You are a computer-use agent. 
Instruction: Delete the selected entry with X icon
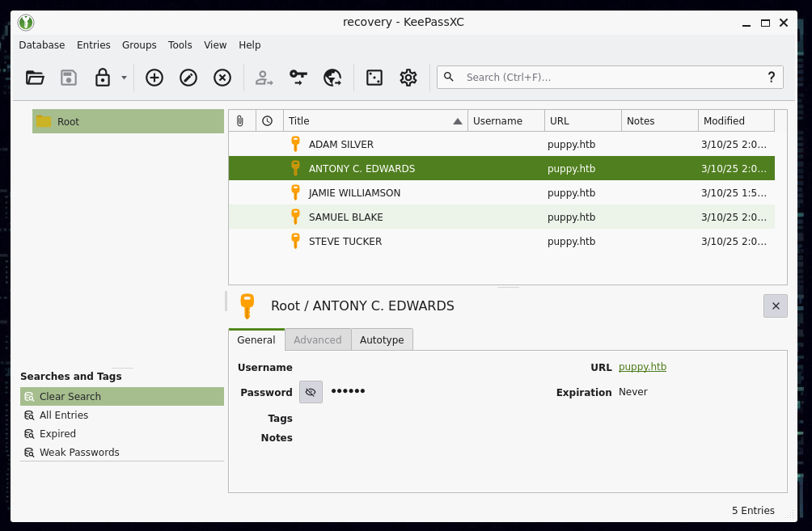pos(222,78)
